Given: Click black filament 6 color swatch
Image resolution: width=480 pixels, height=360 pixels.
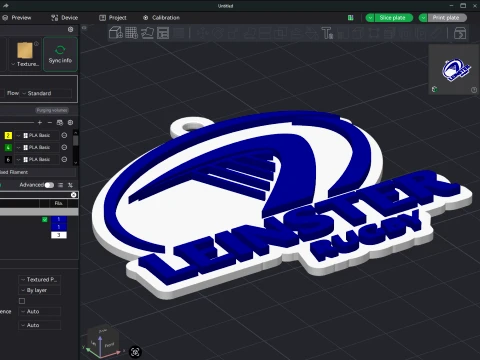Looking at the screenshot, I should pyautogui.click(x=8, y=159).
